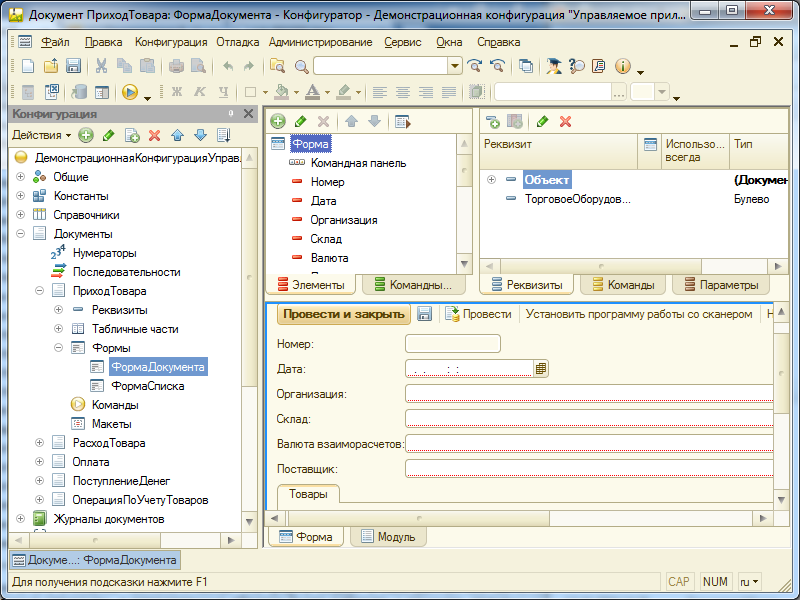Open the search combo box dropdown arrow

point(455,66)
